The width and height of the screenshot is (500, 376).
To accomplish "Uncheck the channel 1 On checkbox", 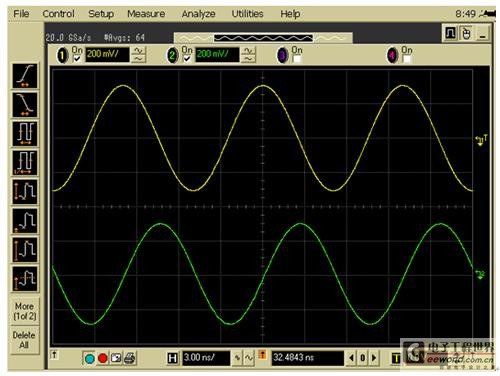I will coord(77,59).
